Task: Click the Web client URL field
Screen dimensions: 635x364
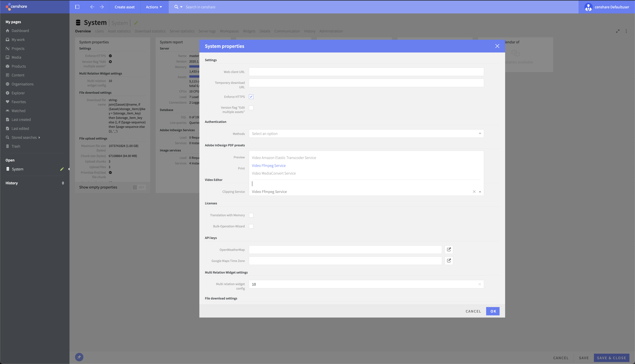Action: [x=366, y=72]
